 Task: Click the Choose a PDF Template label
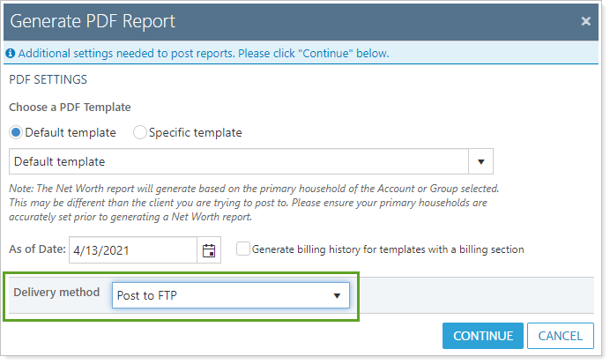pos(70,108)
